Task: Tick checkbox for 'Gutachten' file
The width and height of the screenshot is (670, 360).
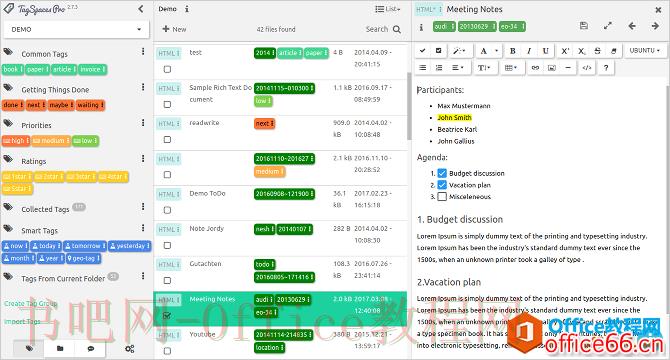Action: (168, 281)
